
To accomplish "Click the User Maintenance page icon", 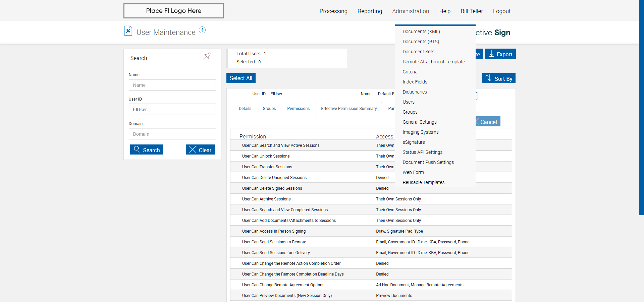I will (x=128, y=31).
